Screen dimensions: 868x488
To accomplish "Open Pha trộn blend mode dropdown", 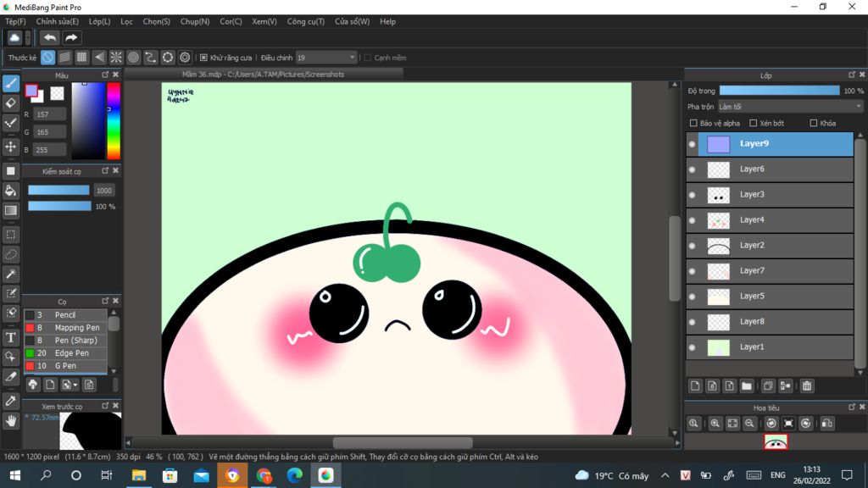I will pyautogui.click(x=791, y=106).
